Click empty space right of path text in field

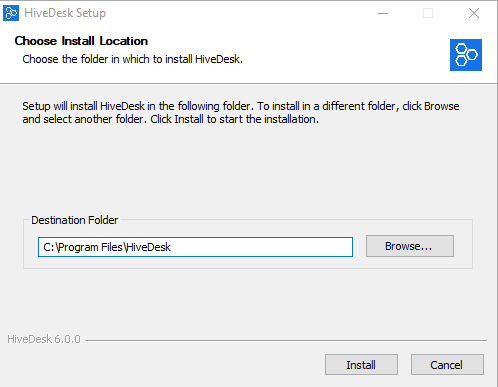click(262, 247)
